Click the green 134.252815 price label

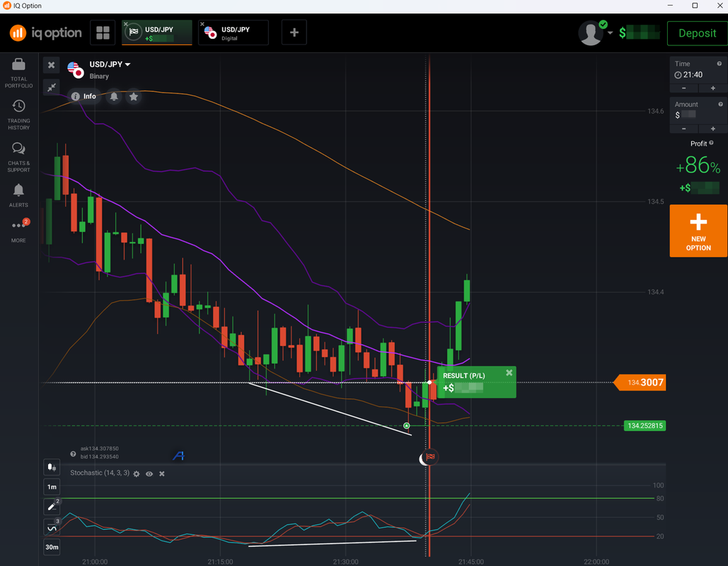645,426
